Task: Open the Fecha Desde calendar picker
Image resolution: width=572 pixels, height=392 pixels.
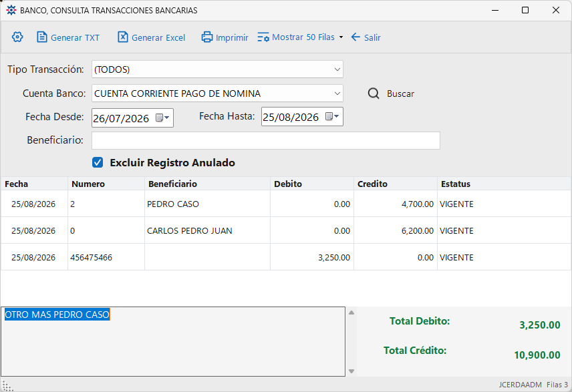Action: pyautogui.click(x=162, y=118)
